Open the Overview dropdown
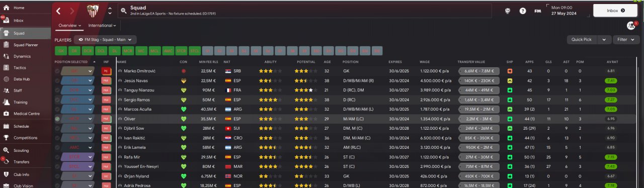 [69, 25]
